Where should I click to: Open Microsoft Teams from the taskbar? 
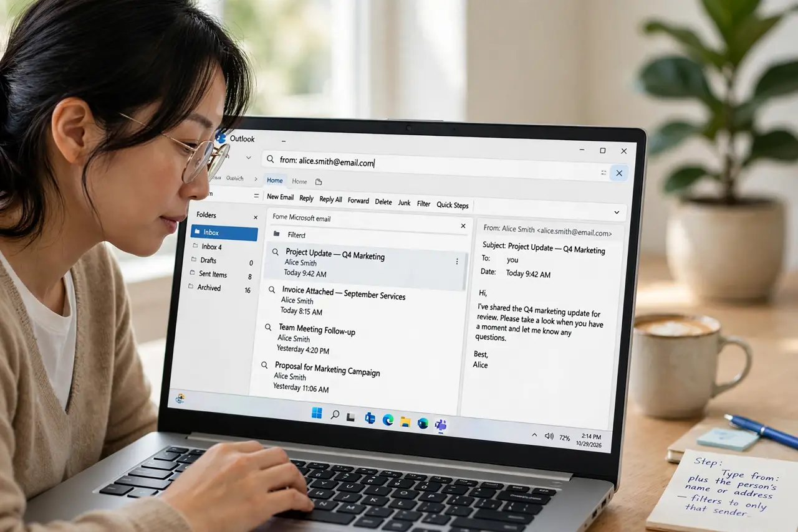[440, 426]
